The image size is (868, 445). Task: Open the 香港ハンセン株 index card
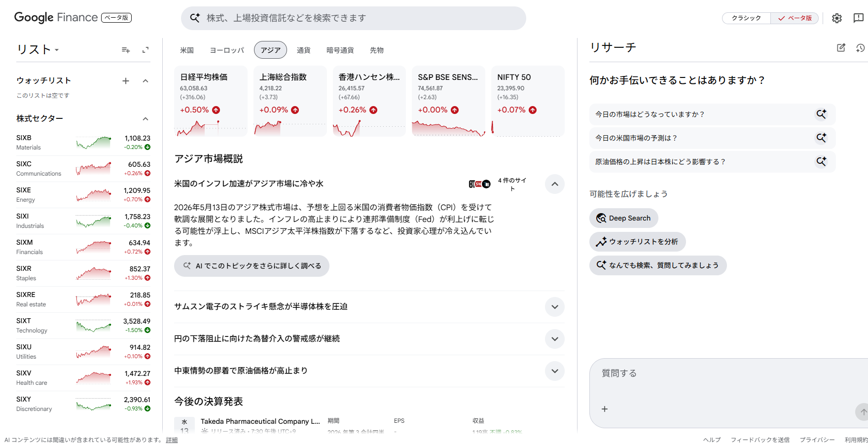tap(369, 101)
